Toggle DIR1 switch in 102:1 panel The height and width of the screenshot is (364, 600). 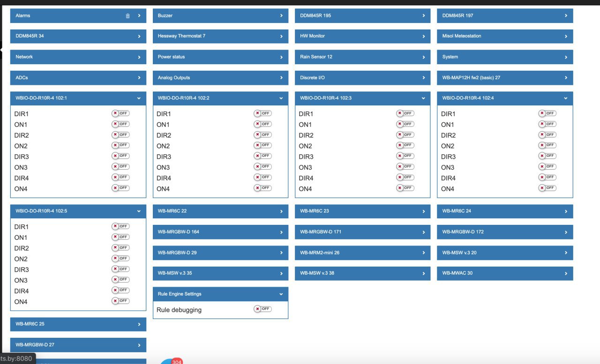[120, 113]
